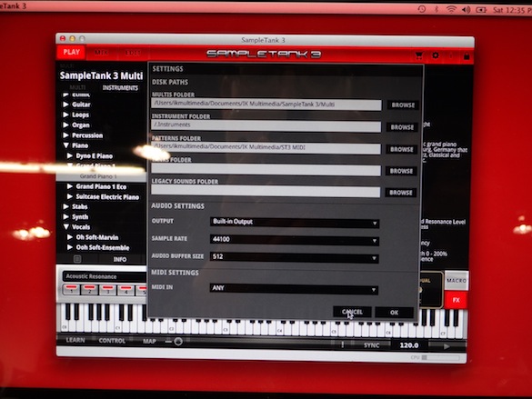Click the round knob next to MAP

(x=178, y=342)
